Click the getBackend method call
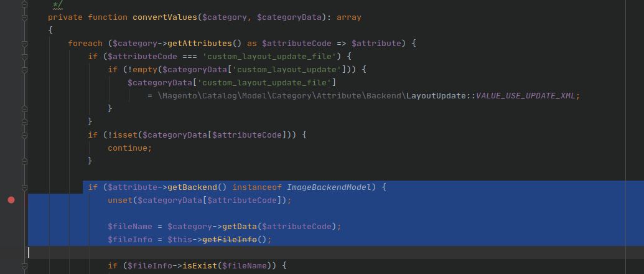The height and width of the screenshot is (274, 644). click(192, 187)
